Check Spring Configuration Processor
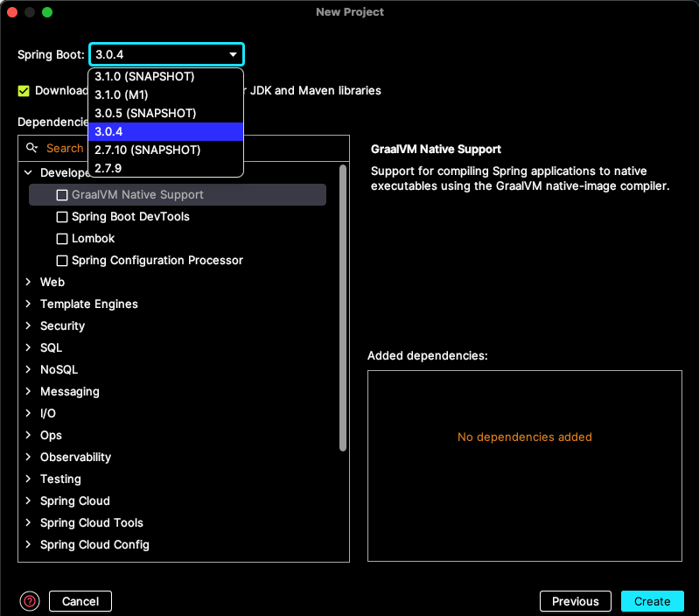The image size is (699, 616). point(62,260)
